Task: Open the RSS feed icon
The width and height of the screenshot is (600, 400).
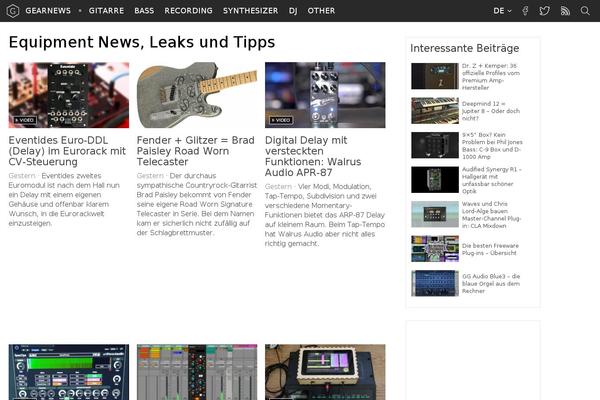Action: [x=565, y=11]
